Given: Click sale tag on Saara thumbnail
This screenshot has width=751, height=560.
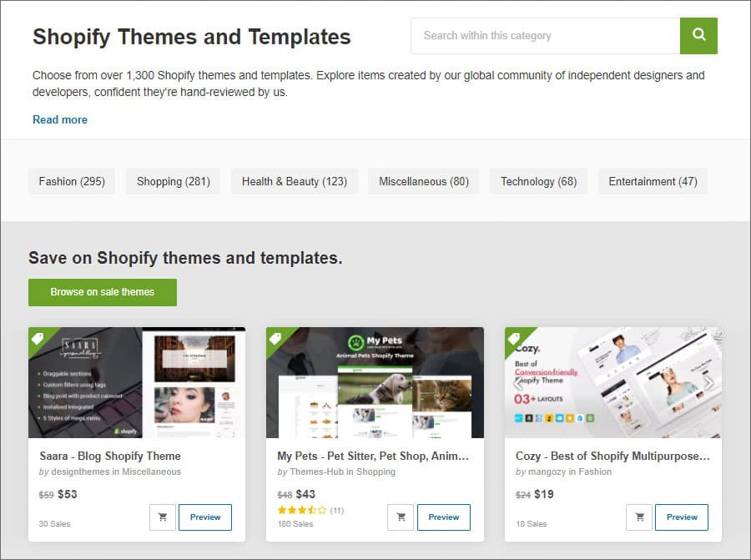Looking at the screenshot, I should pyautogui.click(x=38, y=338).
